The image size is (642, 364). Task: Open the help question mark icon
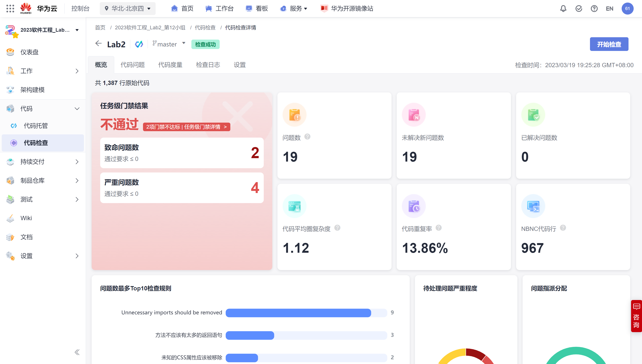594,9
